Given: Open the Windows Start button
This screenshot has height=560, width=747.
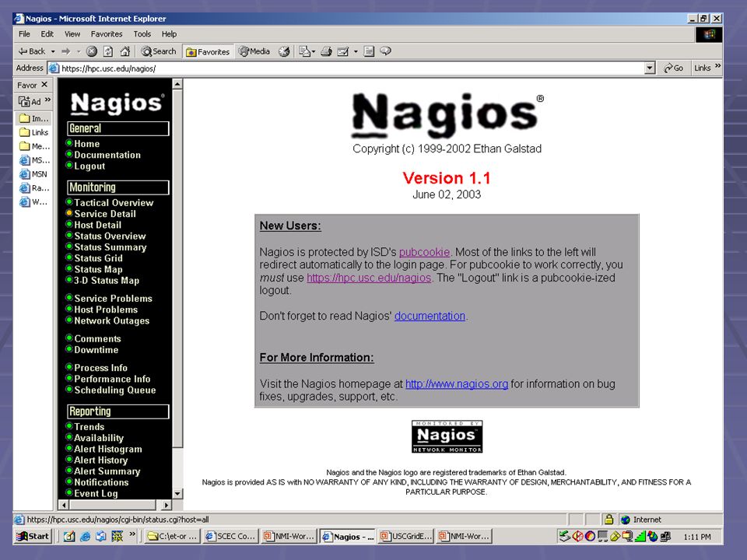Looking at the screenshot, I should click(x=33, y=536).
